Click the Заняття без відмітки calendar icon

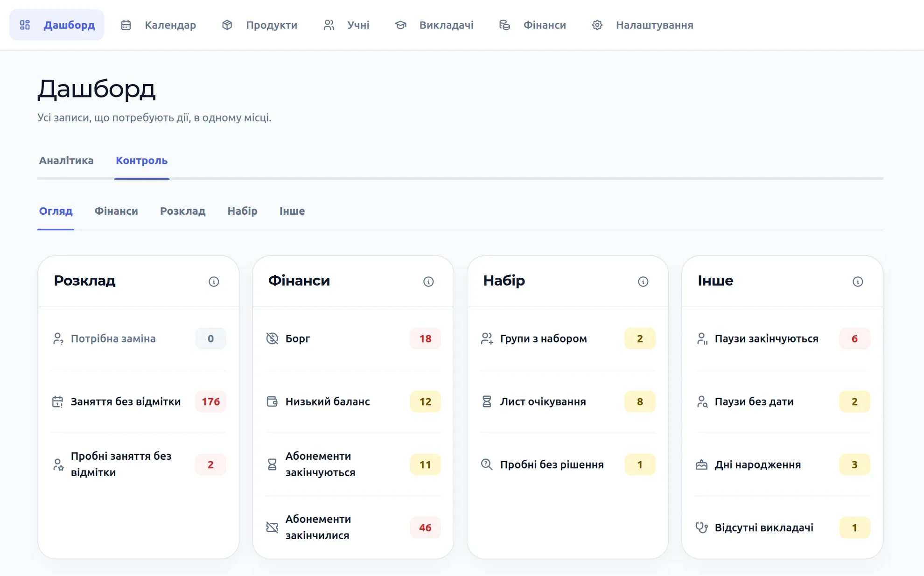coord(57,401)
